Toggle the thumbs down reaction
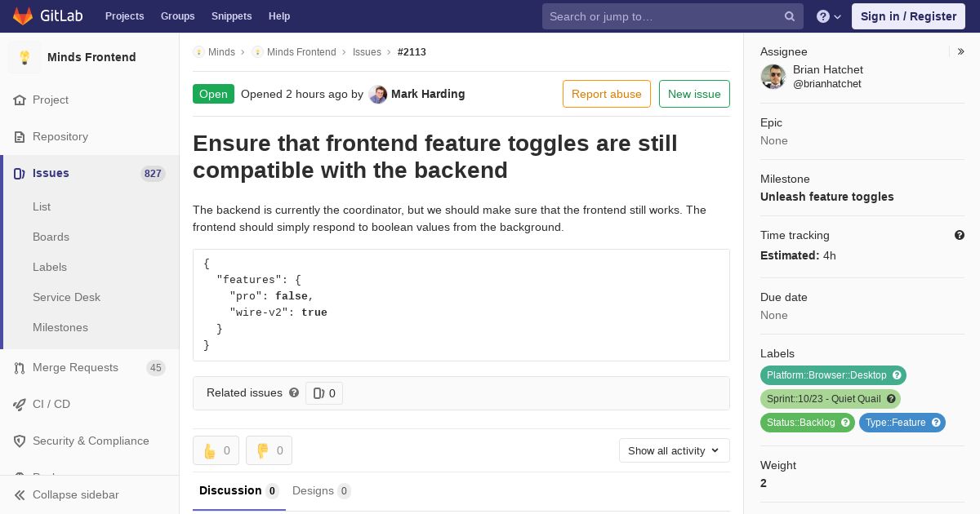 [x=269, y=450]
